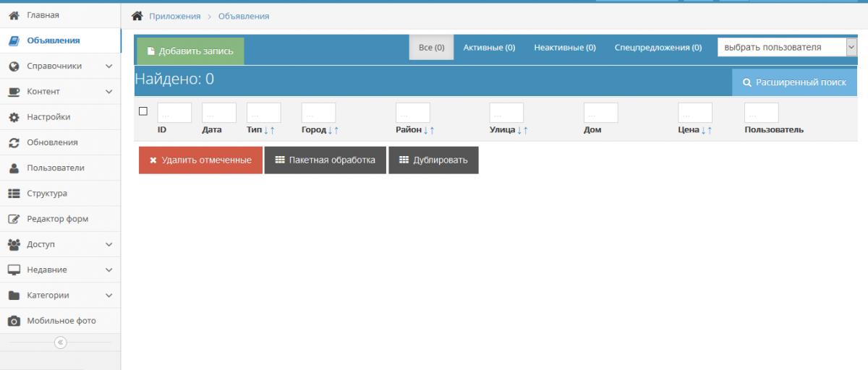Click the coffee cup icon beside Контент

tap(13, 92)
